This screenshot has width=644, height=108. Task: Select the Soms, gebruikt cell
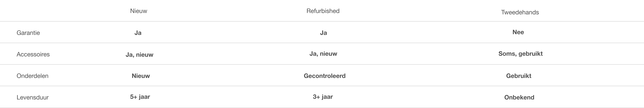[x=520, y=54]
